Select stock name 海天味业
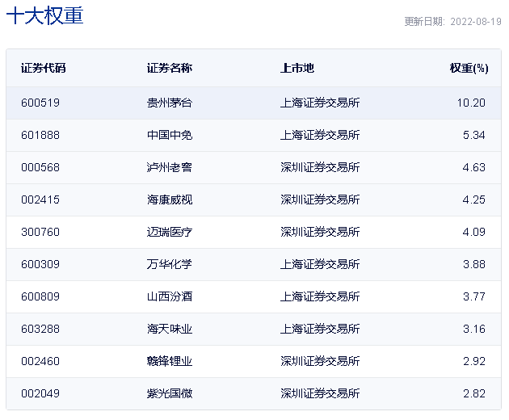The width and height of the screenshot is (509, 420). (170, 329)
